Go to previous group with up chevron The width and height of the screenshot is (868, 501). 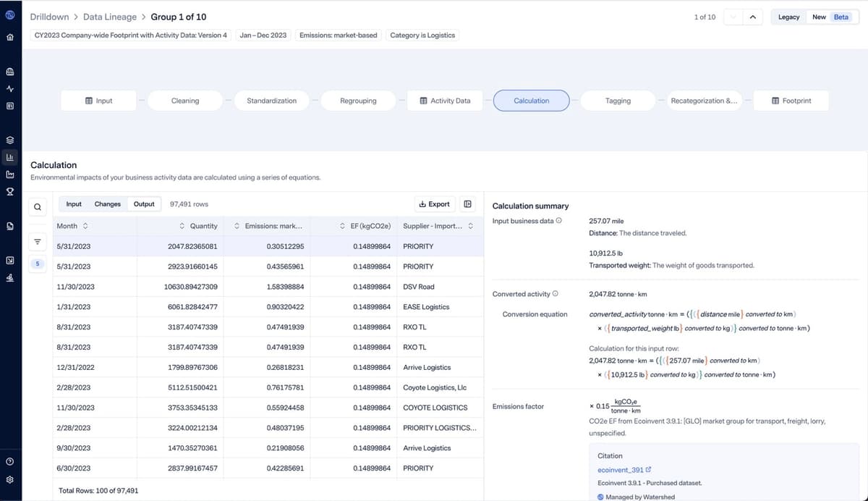(x=752, y=17)
